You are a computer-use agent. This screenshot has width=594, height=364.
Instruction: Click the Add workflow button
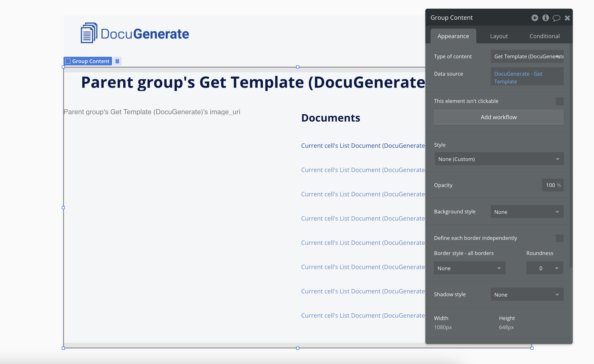[499, 117]
